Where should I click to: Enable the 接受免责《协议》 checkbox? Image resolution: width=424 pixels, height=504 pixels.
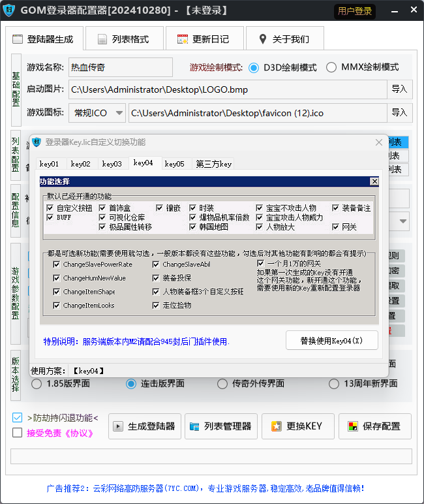tap(18, 432)
